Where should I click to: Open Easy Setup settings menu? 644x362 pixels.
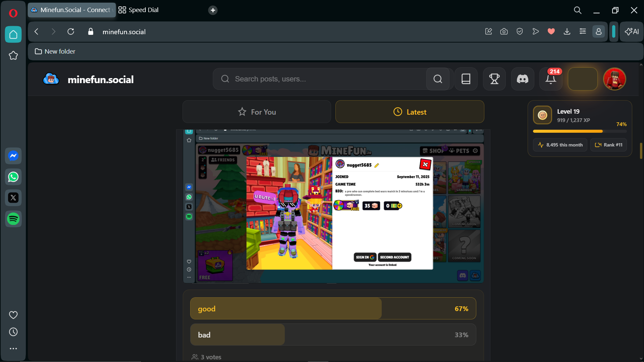[x=583, y=32]
